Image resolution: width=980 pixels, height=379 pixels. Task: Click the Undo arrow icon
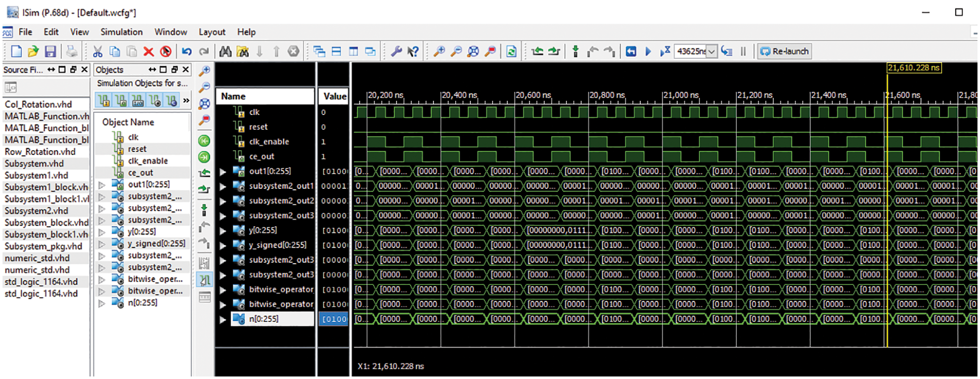click(x=187, y=51)
